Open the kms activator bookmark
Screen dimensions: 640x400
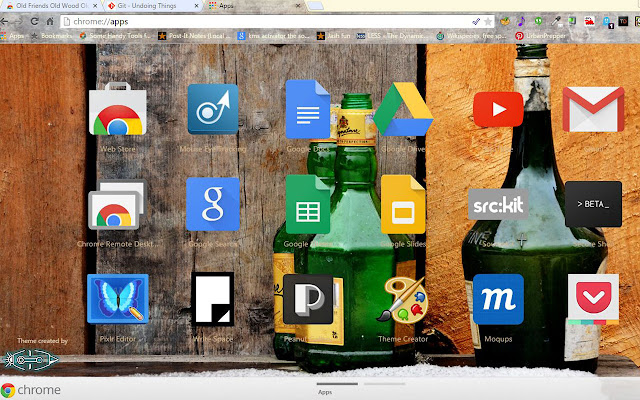click(x=273, y=36)
